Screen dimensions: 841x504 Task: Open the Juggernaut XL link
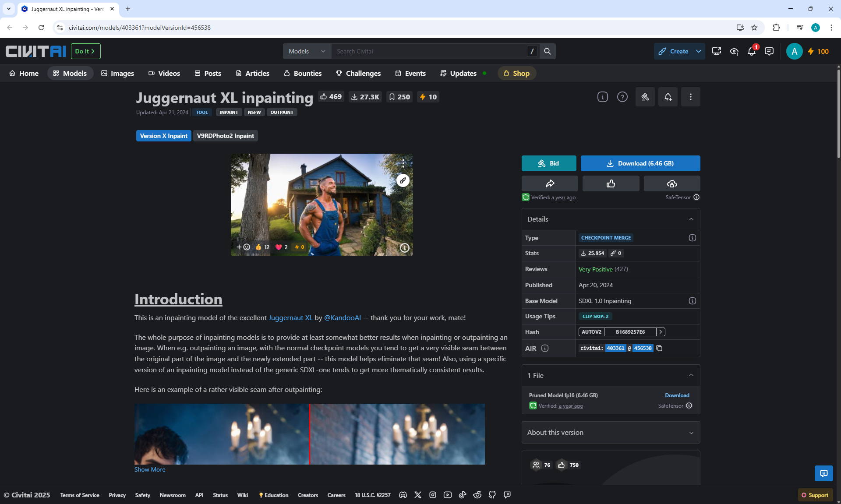(x=290, y=317)
